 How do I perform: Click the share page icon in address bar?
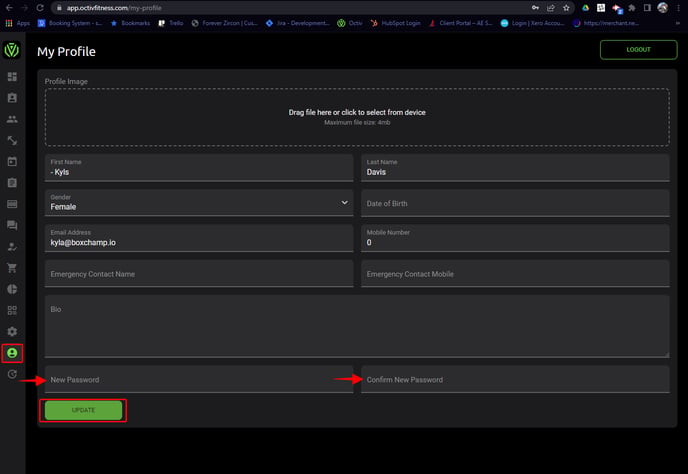551,7
